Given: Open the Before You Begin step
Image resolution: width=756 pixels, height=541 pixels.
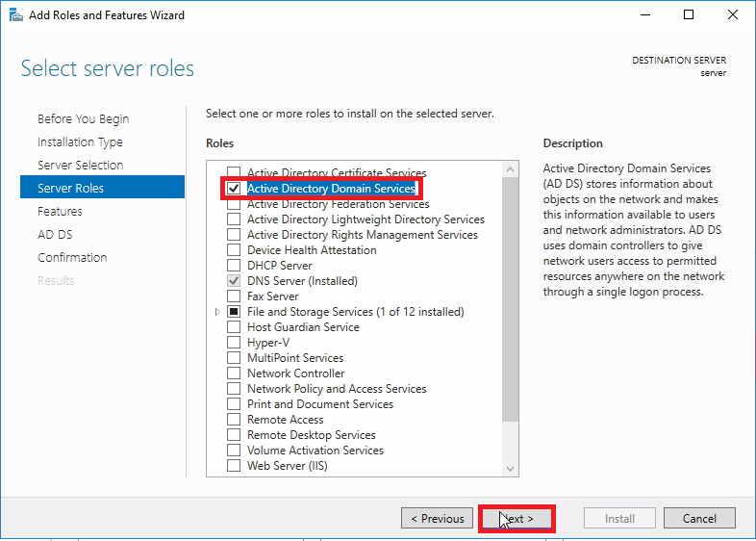Looking at the screenshot, I should [x=84, y=118].
